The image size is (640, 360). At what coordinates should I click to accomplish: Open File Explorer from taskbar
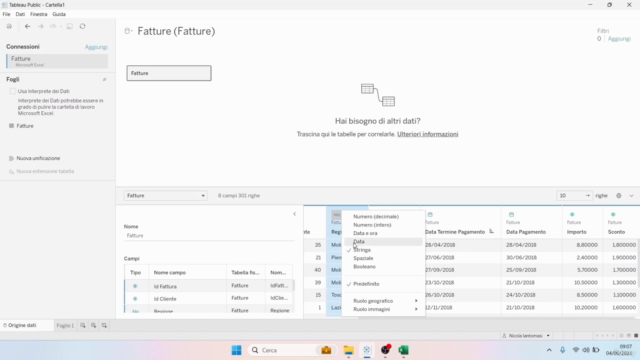tap(348, 350)
